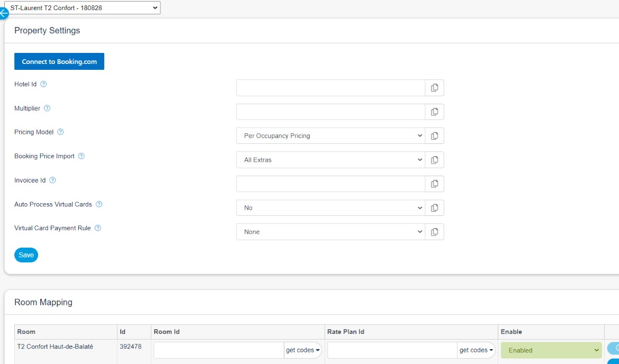619x364 pixels.
Task: Click the blue back arrow at top left
Action: coord(4,13)
